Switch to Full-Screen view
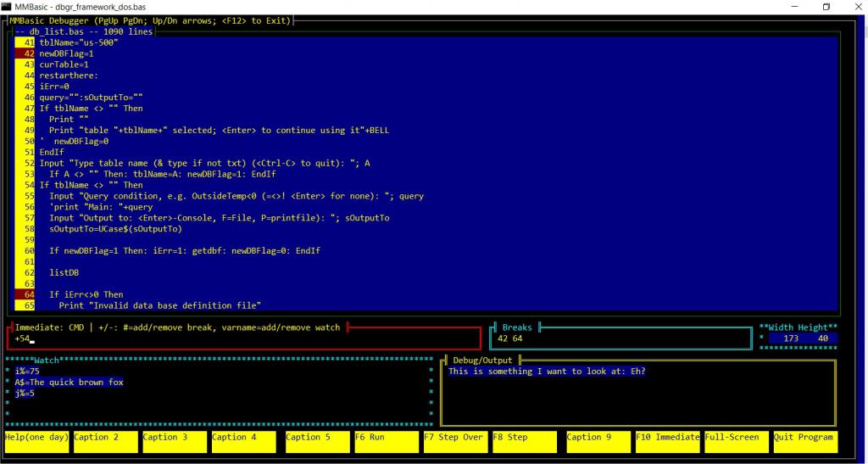Screen dimensions: 868x464 coord(735,441)
